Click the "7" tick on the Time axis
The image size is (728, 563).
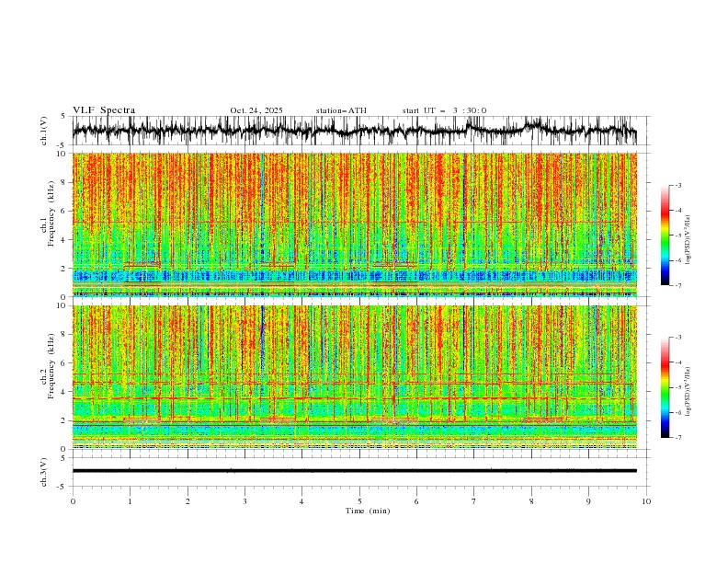coord(474,501)
